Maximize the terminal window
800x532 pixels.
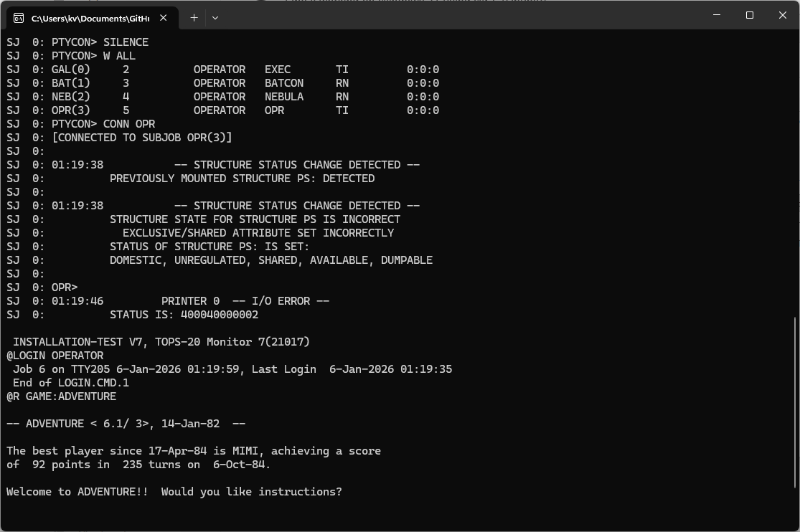point(750,15)
